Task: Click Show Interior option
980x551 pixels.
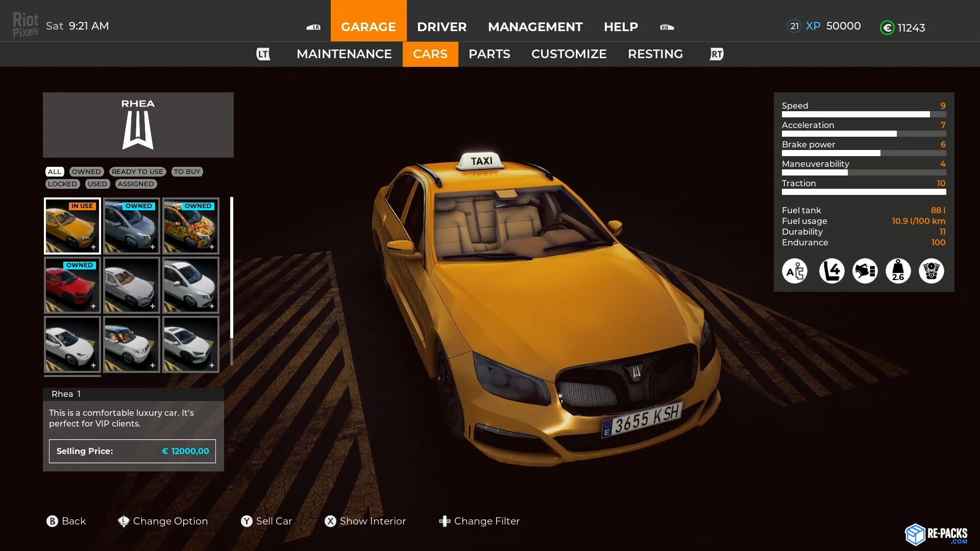Action: [x=365, y=521]
